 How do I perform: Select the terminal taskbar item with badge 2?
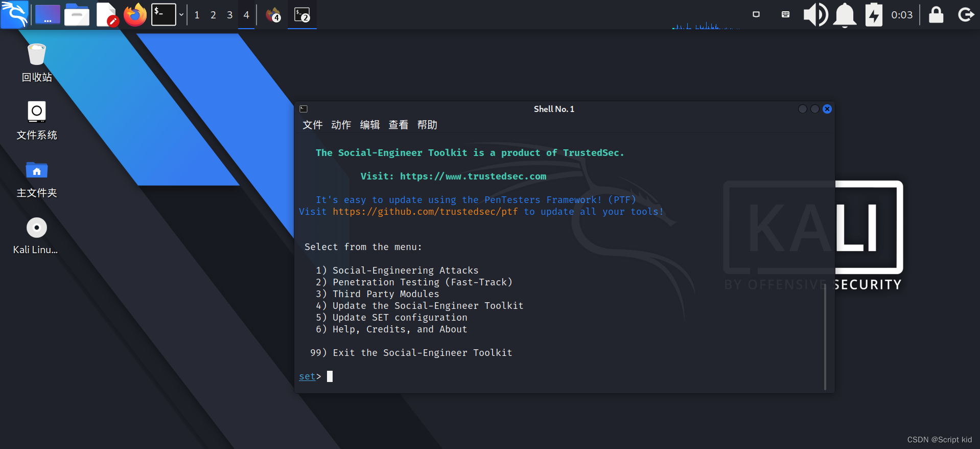(x=302, y=14)
